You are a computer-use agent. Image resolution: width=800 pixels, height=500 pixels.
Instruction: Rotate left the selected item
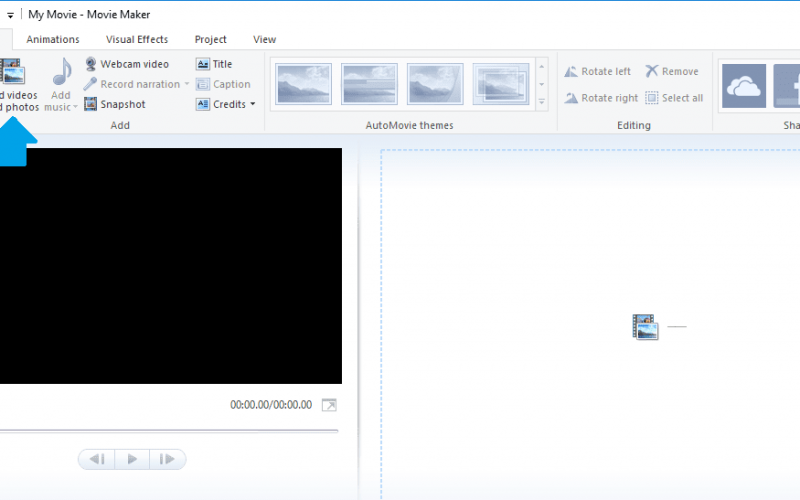[x=597, y=71]
